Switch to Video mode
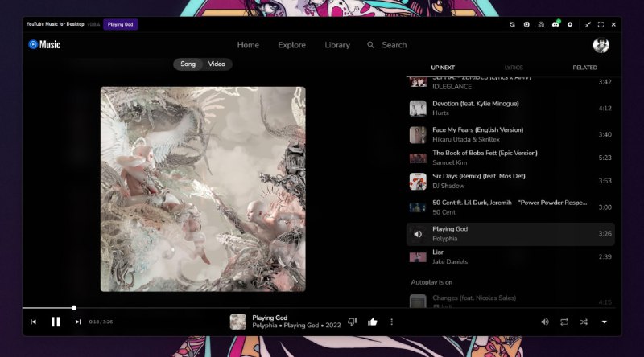The width and height of the screenshot is (644, 357). (217, 64)
